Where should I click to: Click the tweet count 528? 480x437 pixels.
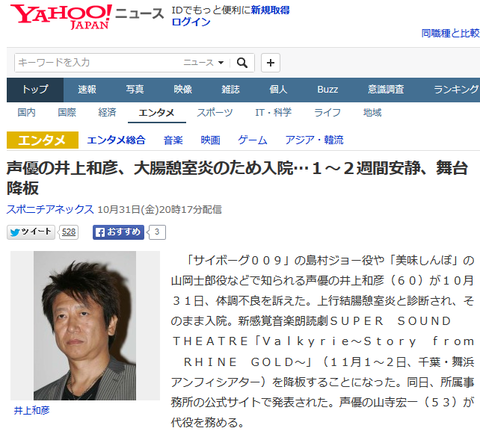69,232
